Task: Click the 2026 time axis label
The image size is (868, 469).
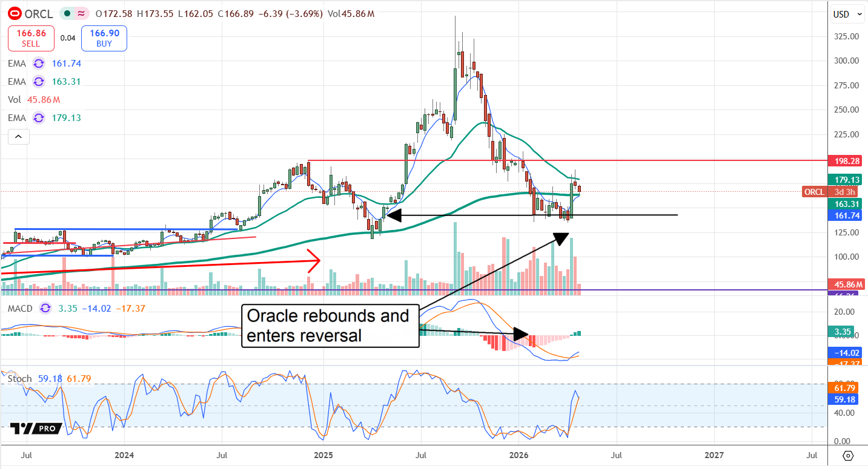Action: tap(518, 454)
